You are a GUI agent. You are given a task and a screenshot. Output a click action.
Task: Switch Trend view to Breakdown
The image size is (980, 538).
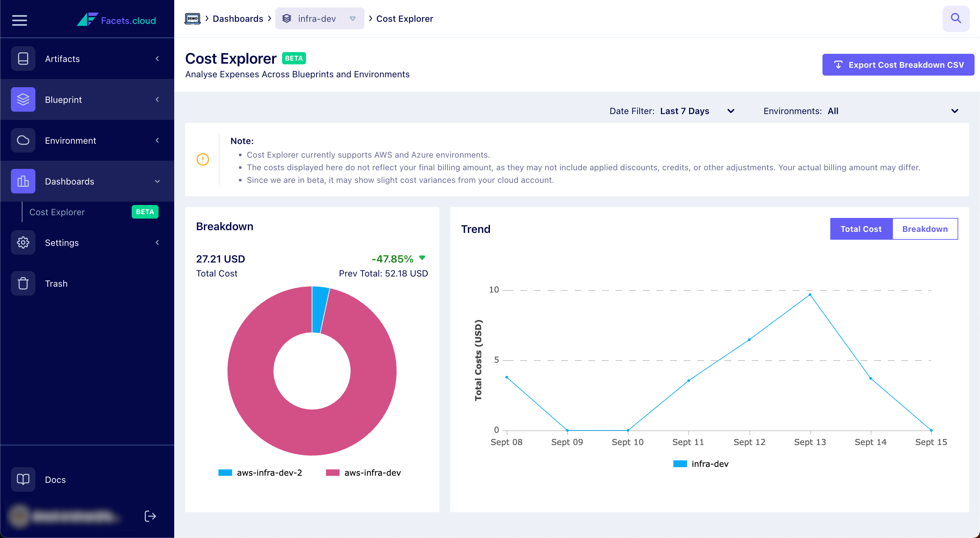pos(925,229)
